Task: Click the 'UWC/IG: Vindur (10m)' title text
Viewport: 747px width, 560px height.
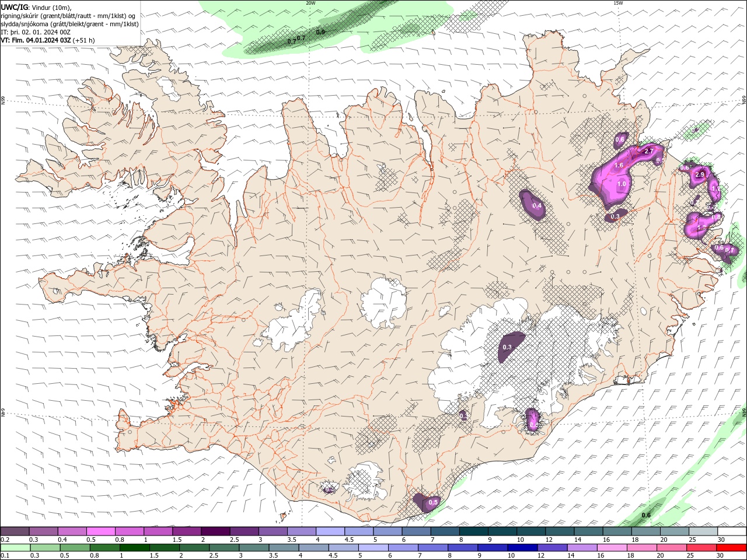Action: 36,7
